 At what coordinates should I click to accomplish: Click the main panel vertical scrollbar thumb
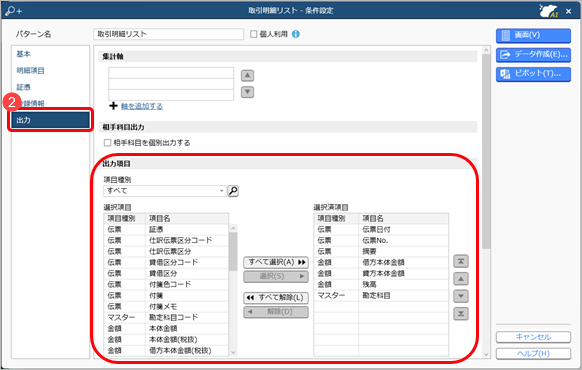(486, 151)
